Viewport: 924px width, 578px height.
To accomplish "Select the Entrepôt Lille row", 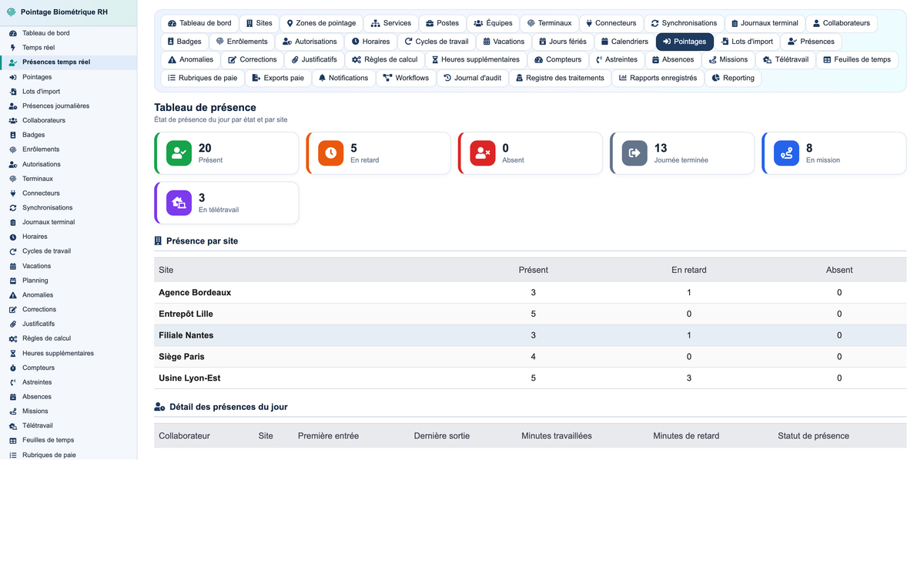I will pyautogui.click(x=530, y=314).
